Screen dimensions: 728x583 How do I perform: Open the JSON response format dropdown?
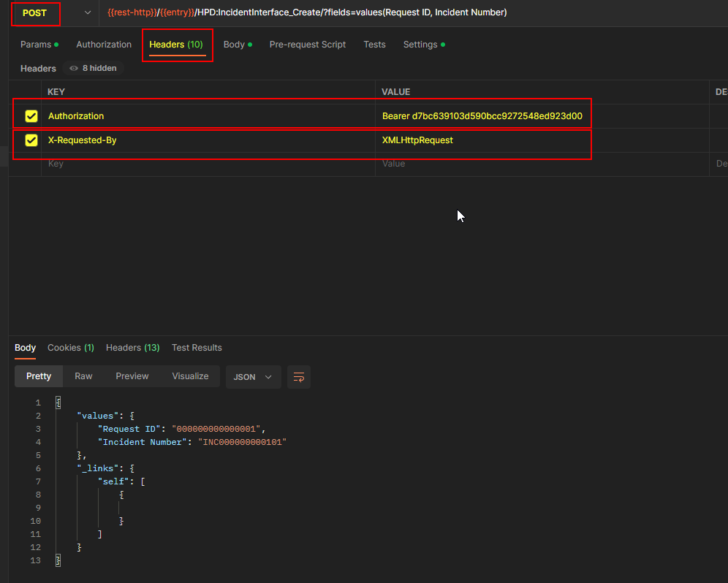tap(253, 376)
